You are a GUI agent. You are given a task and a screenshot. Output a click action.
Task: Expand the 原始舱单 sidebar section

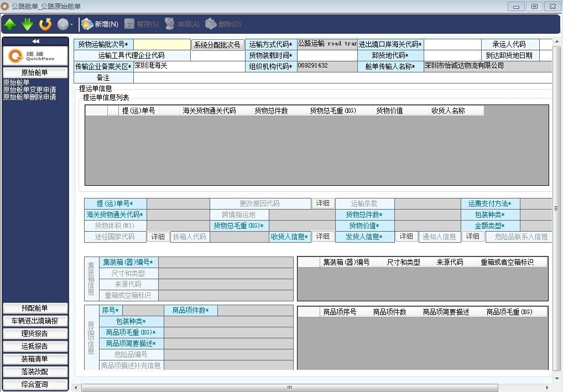coord(35,72)
